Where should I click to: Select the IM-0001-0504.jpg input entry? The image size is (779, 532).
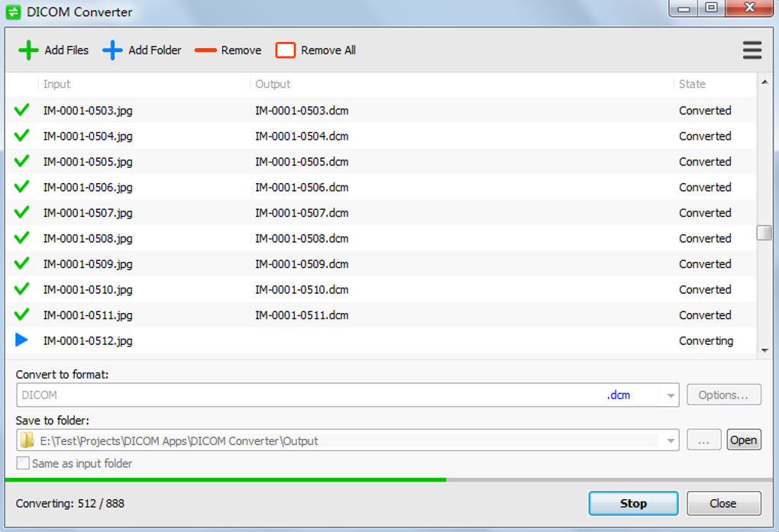88,136
